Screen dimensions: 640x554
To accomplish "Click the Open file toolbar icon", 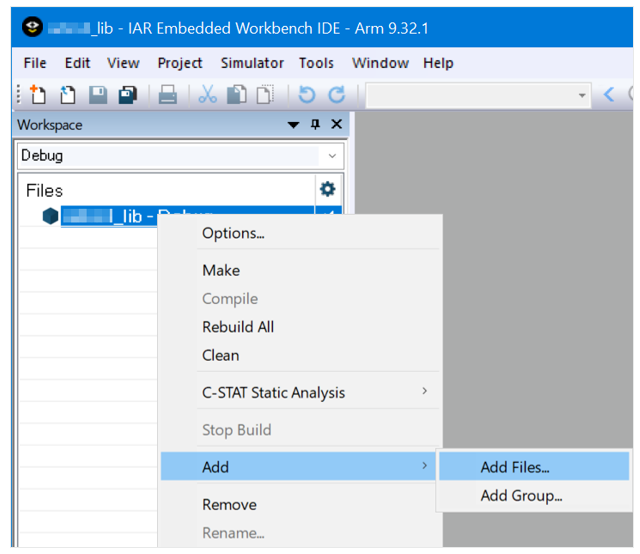I will point(67,95).
